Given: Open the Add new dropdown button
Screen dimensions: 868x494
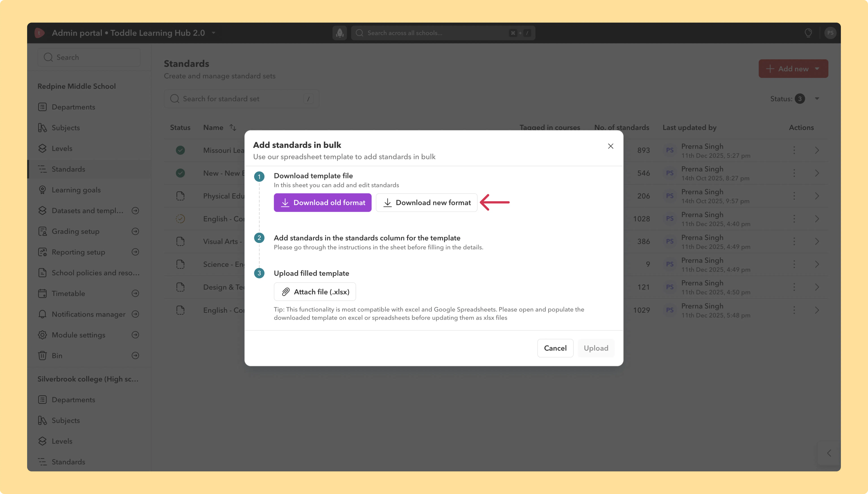Looking at the screenshot, I should 793,69.
